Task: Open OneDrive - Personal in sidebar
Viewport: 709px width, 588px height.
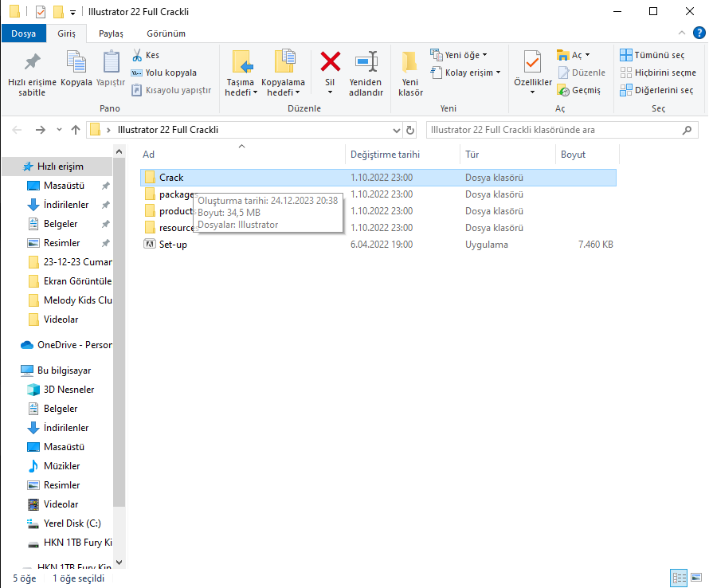Action: click(x=66, y=345)
